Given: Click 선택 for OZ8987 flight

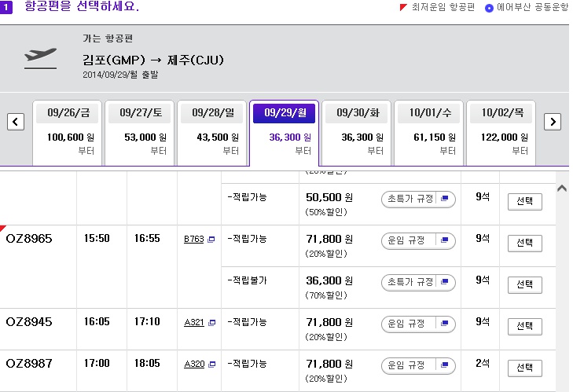Looking at the screenshot, I should tap(525, 368).
